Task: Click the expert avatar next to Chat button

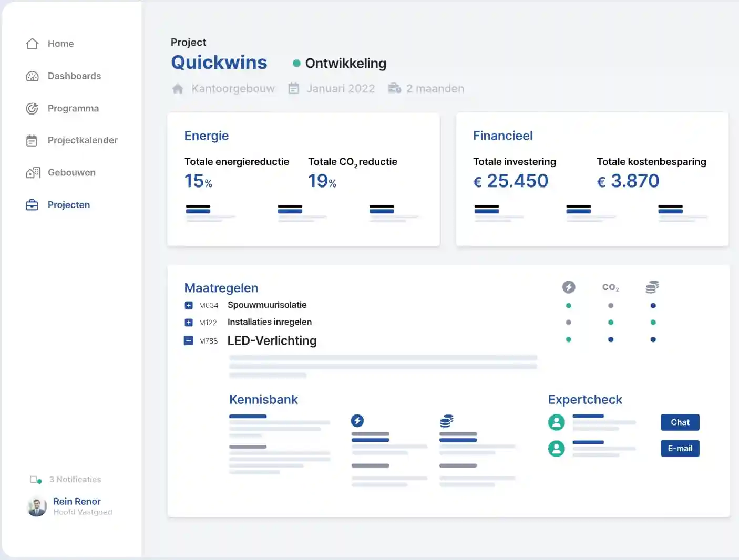Action: click(557, 422)
